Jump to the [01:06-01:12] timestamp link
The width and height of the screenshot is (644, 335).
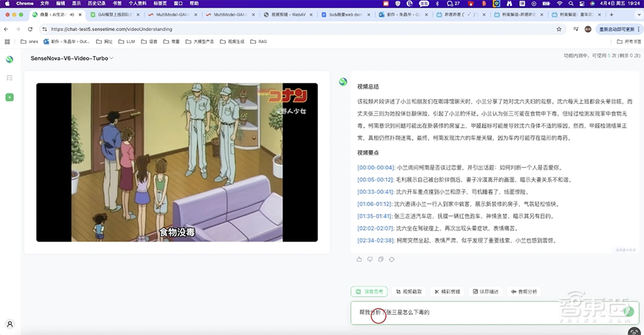376,204
